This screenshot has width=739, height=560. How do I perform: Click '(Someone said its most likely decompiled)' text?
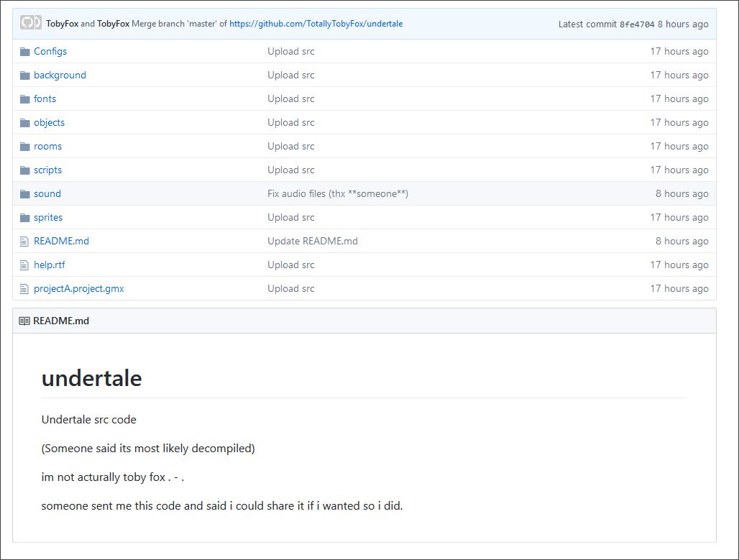[148, 449]
